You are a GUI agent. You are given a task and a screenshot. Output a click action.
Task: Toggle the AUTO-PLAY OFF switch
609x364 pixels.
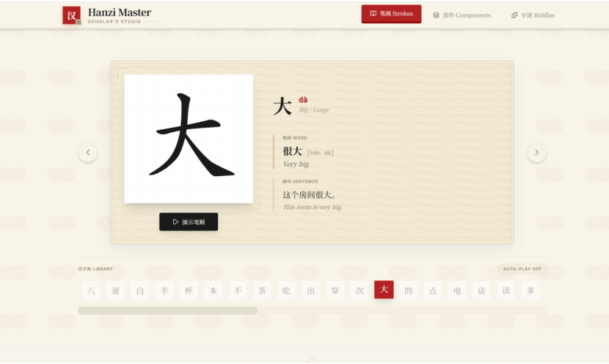(522, 269)
